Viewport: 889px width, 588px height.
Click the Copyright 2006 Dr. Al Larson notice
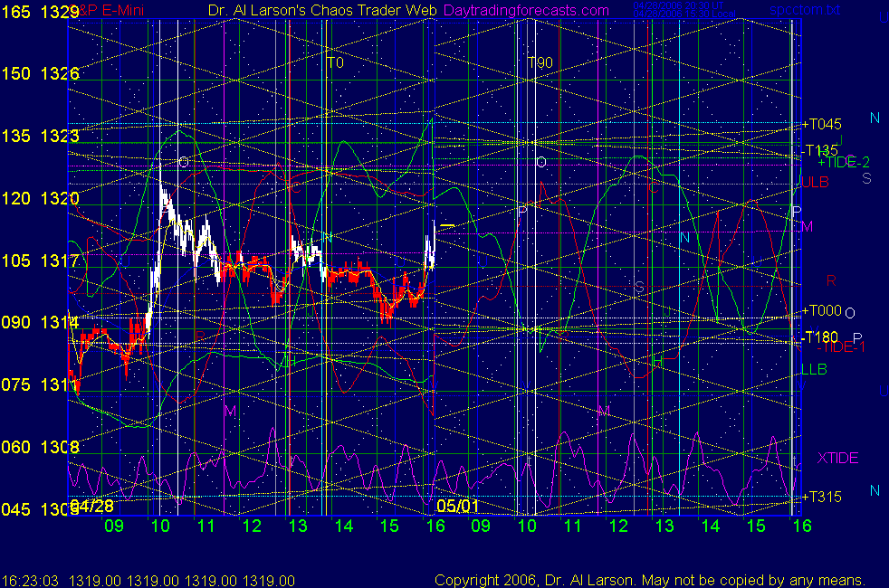[x=650, y=581]
